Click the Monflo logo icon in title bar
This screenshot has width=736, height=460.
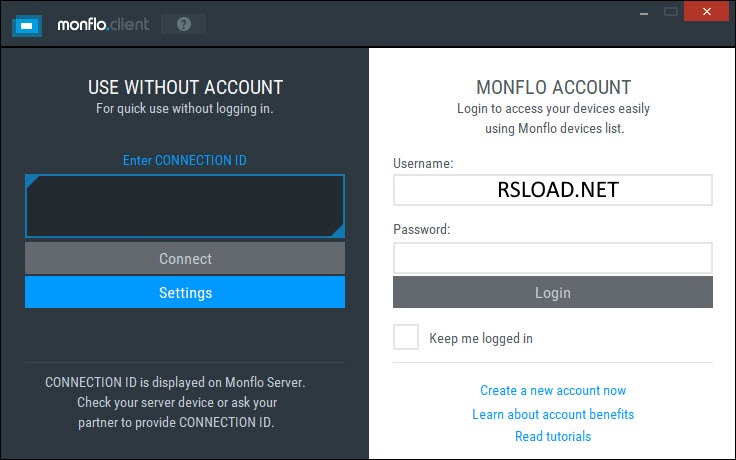(26, 24)
